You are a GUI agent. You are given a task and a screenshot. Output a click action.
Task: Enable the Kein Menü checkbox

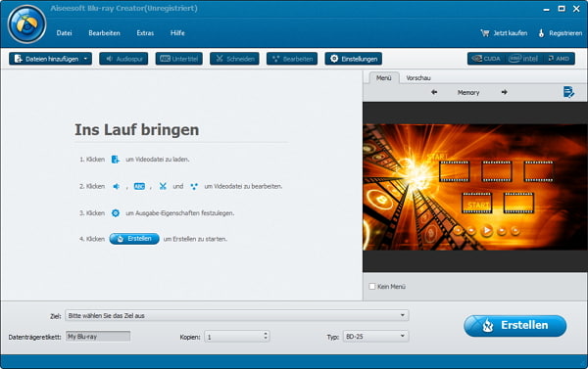[x=372, y=286]
